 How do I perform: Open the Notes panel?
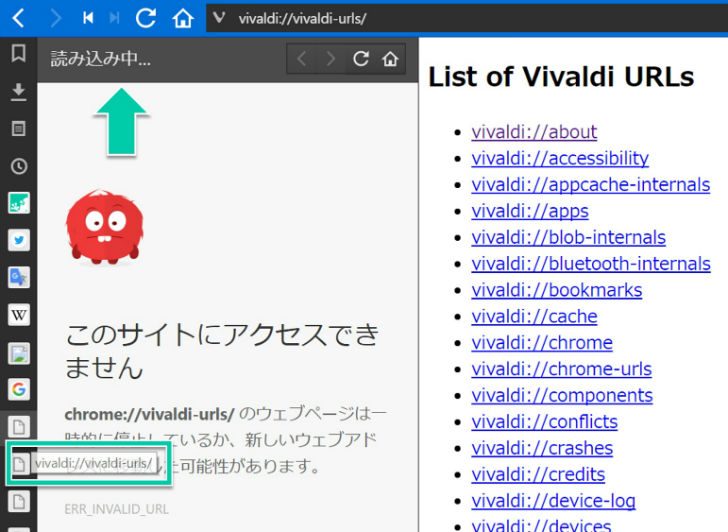pos(19,129)
